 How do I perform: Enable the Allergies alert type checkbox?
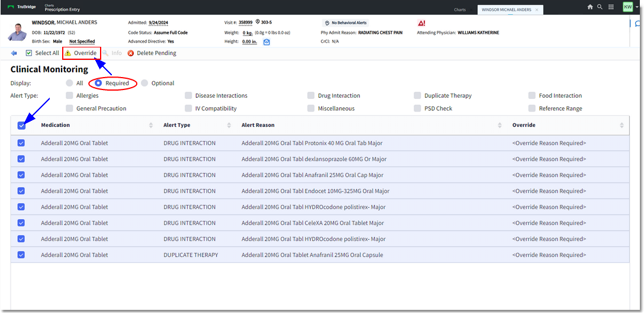[69, 96]
